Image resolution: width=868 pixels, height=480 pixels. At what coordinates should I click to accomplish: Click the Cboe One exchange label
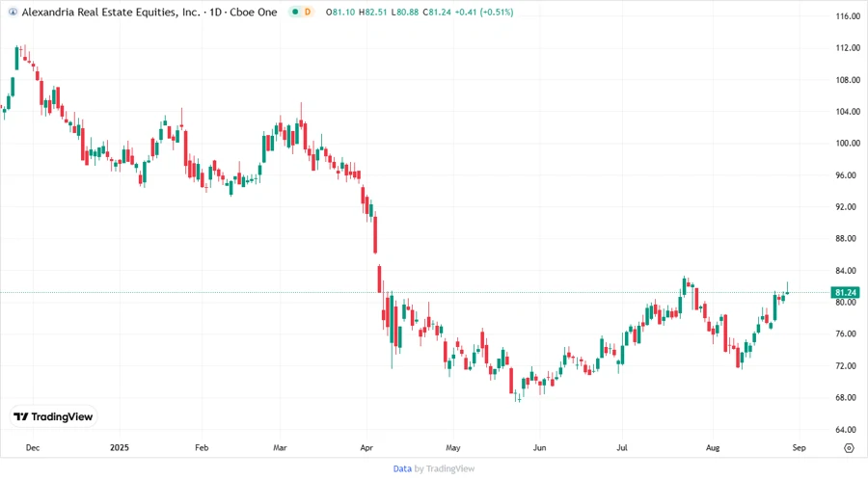tap(251, 12)
